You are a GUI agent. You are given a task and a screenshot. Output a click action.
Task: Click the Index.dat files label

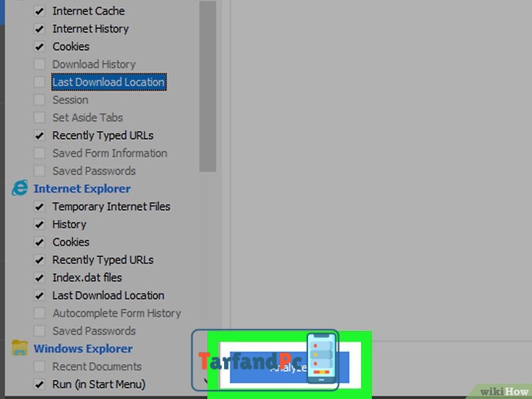pyautogui.click(x=87, y=278)
